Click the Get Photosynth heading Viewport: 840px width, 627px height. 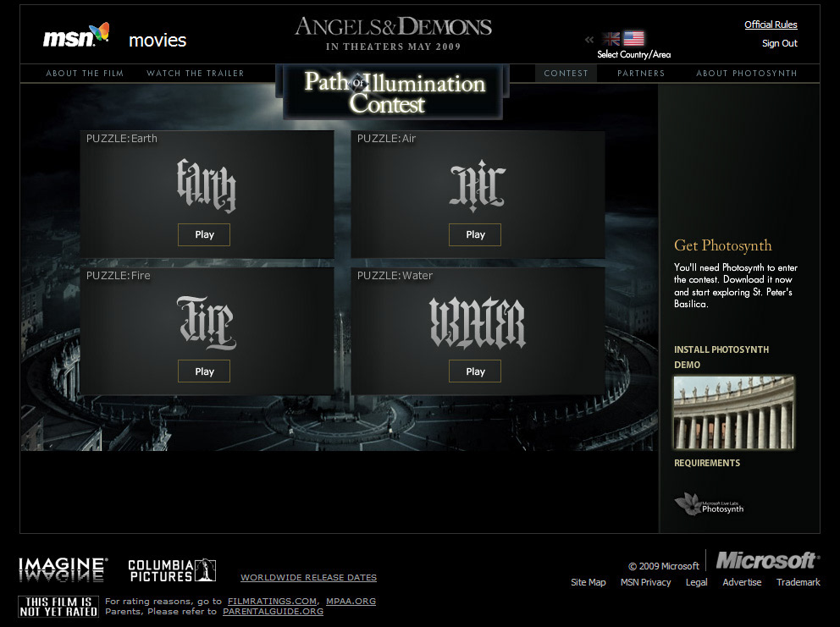tap(722, 245)
